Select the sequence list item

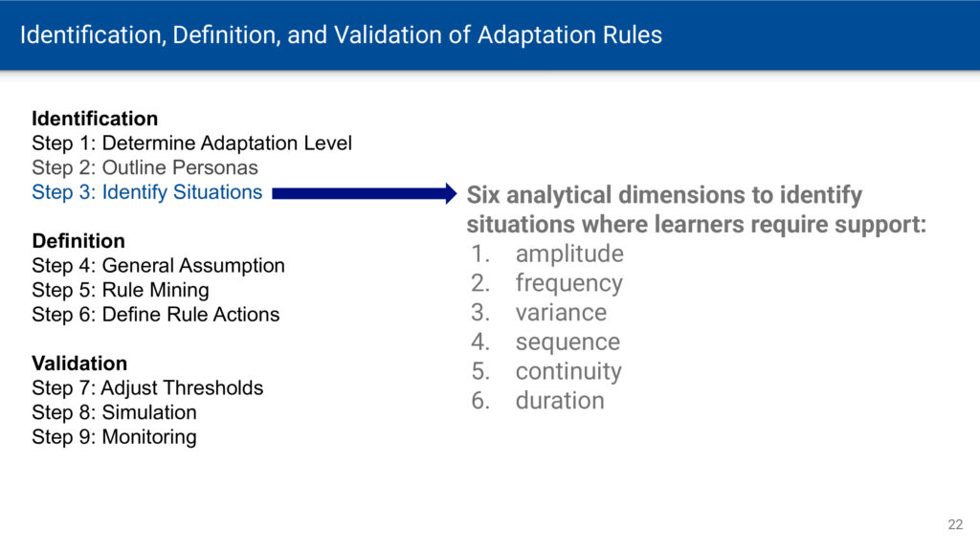pyautogui.click(x=568, y=342)
